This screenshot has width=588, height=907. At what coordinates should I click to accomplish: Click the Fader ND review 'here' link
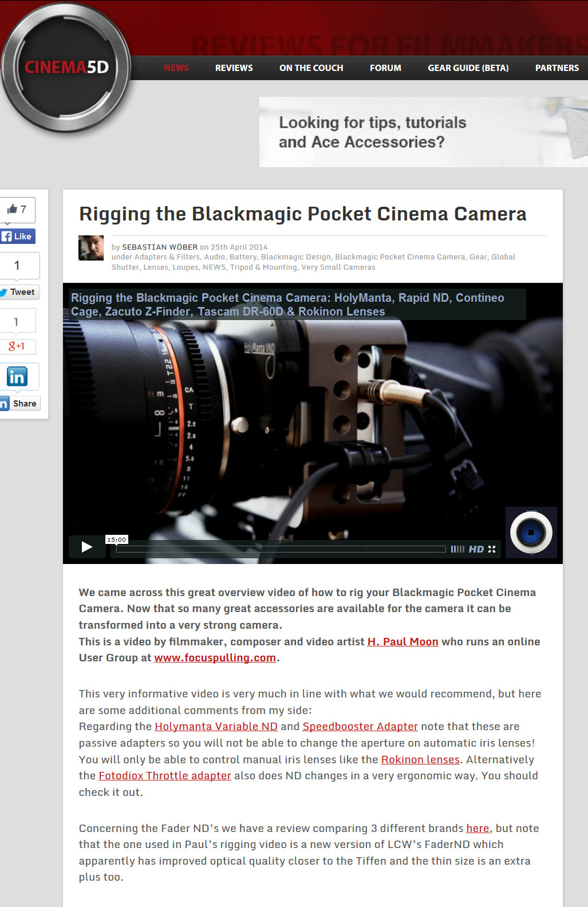(x=478, y=829)
